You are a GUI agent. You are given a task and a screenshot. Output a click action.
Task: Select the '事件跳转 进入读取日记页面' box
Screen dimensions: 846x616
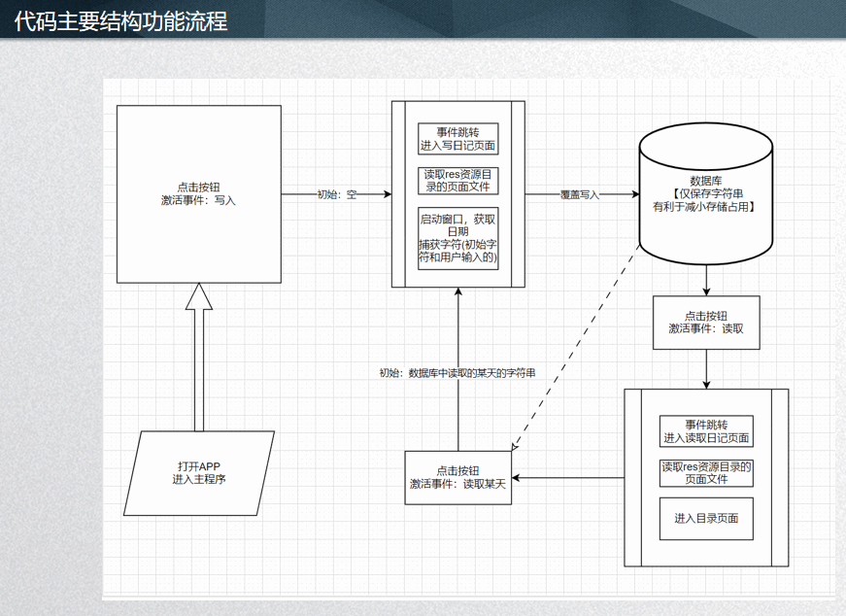[x=706, y=431]
